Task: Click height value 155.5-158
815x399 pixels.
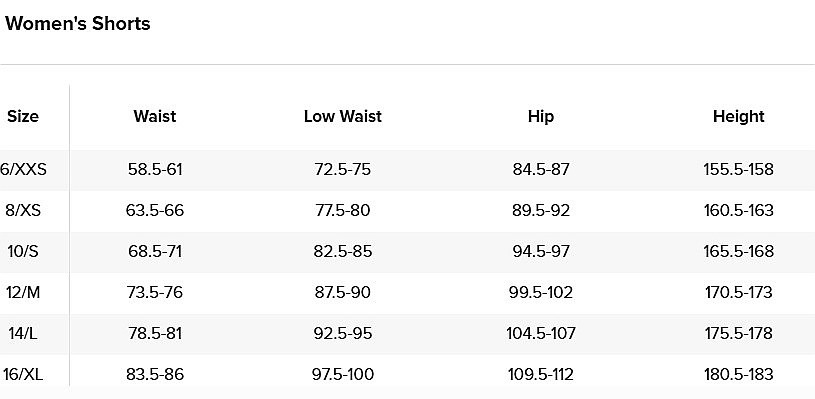Action: (x=739, y=169)
